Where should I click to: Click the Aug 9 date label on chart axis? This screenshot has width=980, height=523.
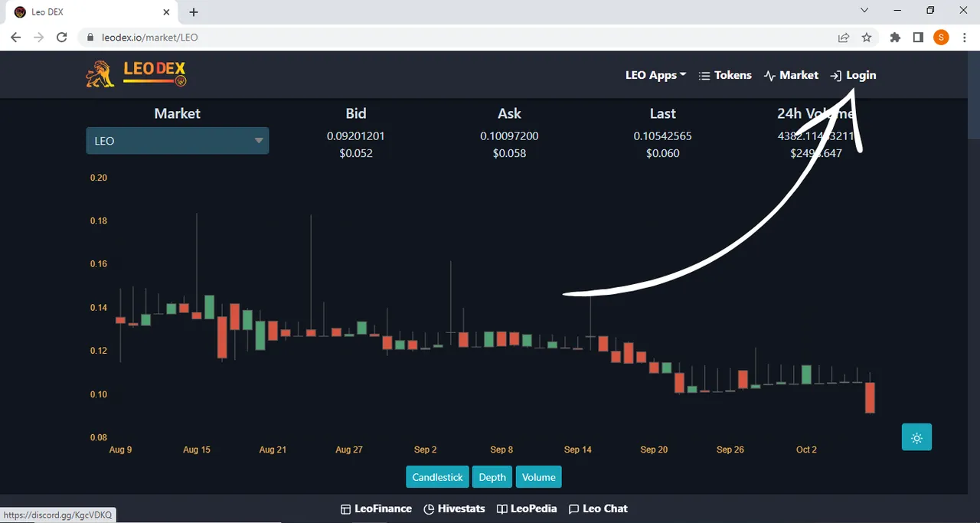[120, 449]
